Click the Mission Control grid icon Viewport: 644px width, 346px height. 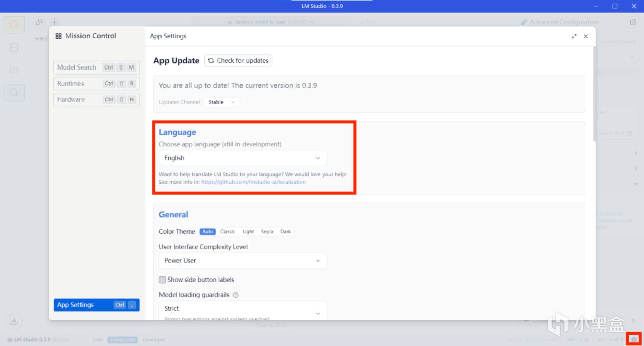(x=59, y=36)
